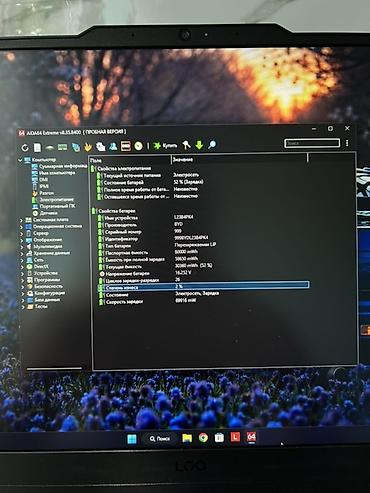This screenshot has width=370, height=493.
Task: Click the AIDA64 icon in the taskbar
Action: (x=251, y=436)
